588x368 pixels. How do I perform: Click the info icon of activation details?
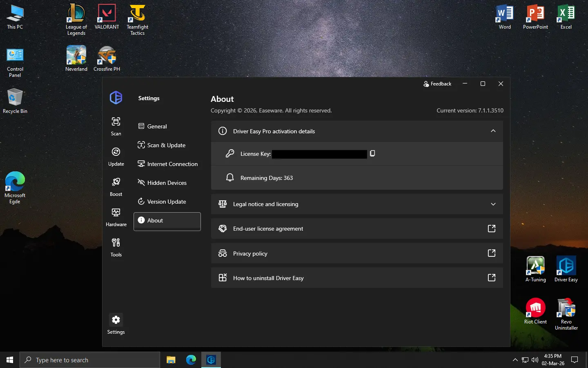pos(223,131)
